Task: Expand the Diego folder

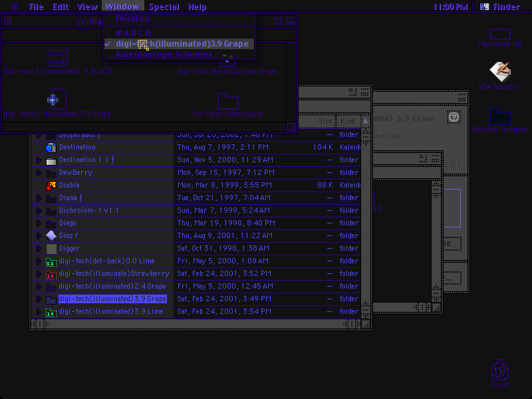Action: tap(39, 223)
